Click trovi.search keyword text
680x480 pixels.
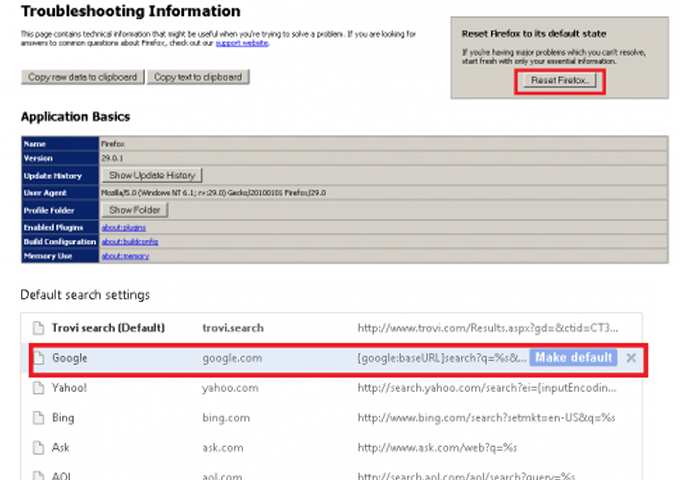(233, 328)
